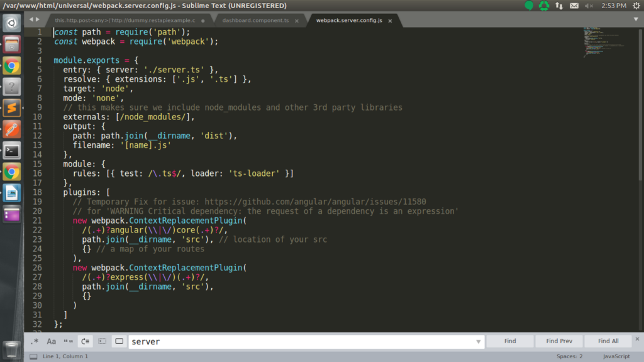Click the Find button
This screenshot has height=362, width=644.
click(x=509, y=341)
